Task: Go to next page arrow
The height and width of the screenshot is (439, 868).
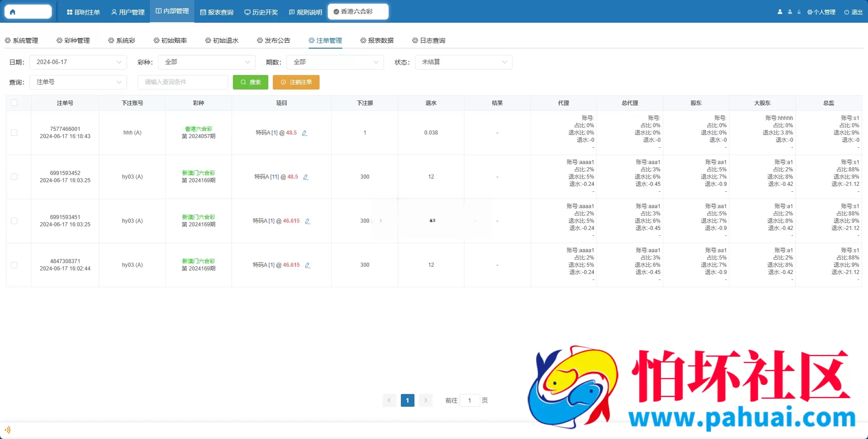Action: [425, 400]
